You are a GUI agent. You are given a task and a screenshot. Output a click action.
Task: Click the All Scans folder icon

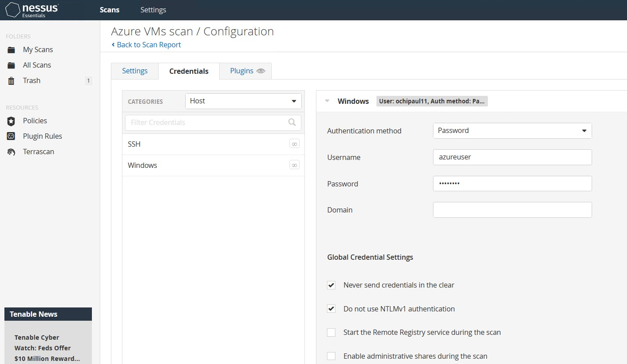11,65
